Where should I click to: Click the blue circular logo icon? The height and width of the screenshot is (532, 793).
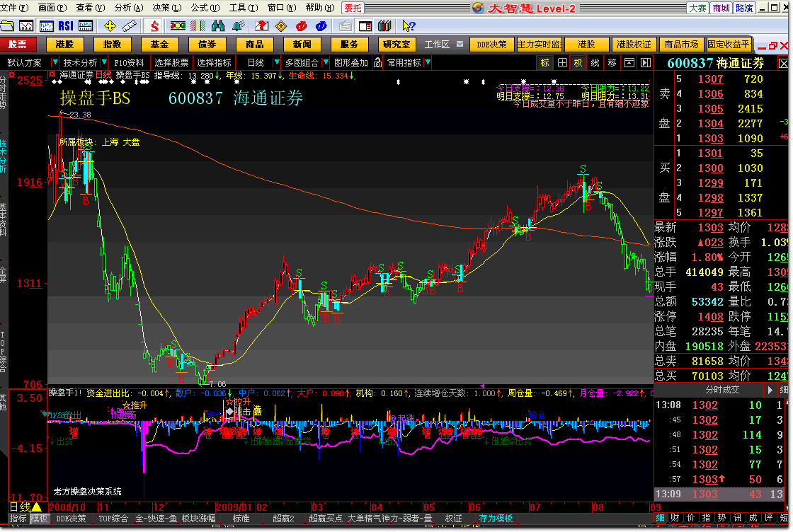click(321, 25)
